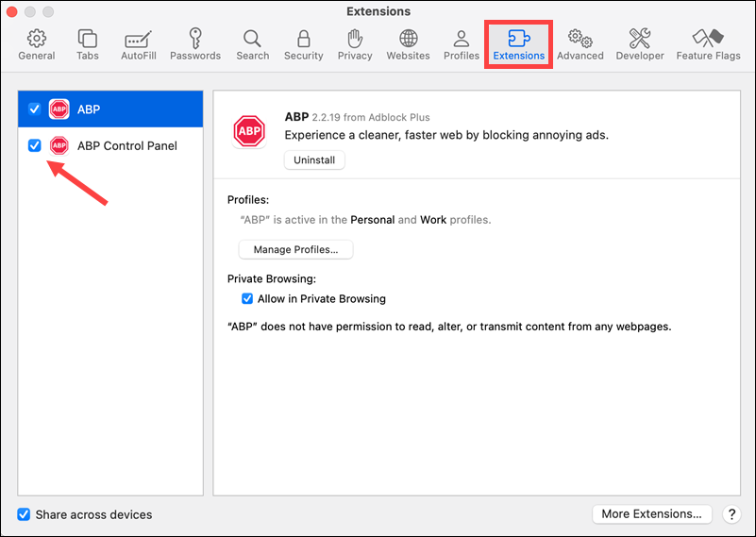Image resolution: width=756 pixels, height=537 pixels.
Task: Toggle Share across devices checkbox
Action: tap(24, 514)
